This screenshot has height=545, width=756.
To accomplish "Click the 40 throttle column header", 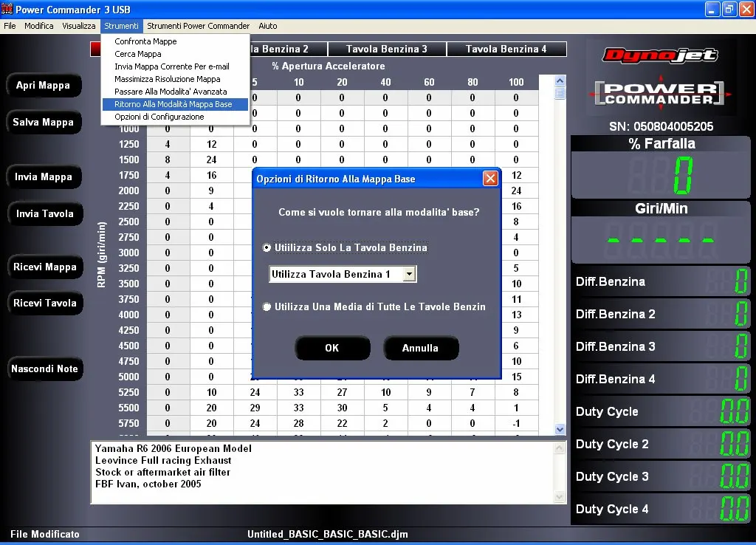I will click(x=385, y=82).
